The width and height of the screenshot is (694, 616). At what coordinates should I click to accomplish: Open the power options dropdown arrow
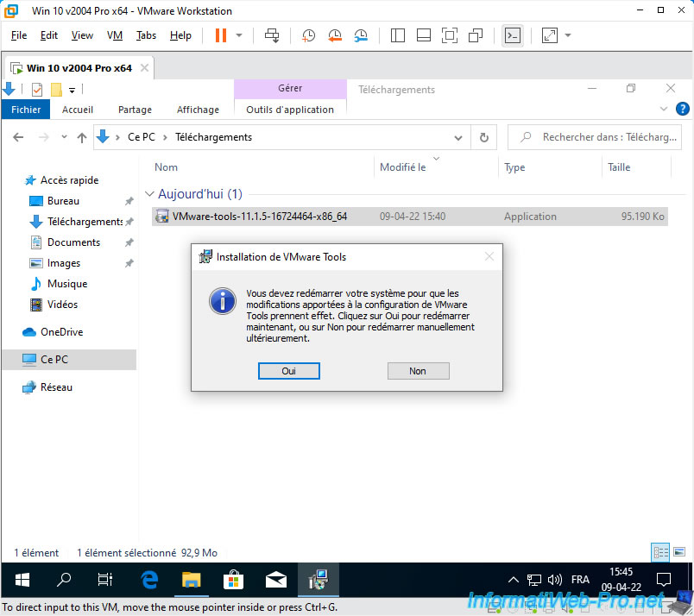[x=239, y=35]
